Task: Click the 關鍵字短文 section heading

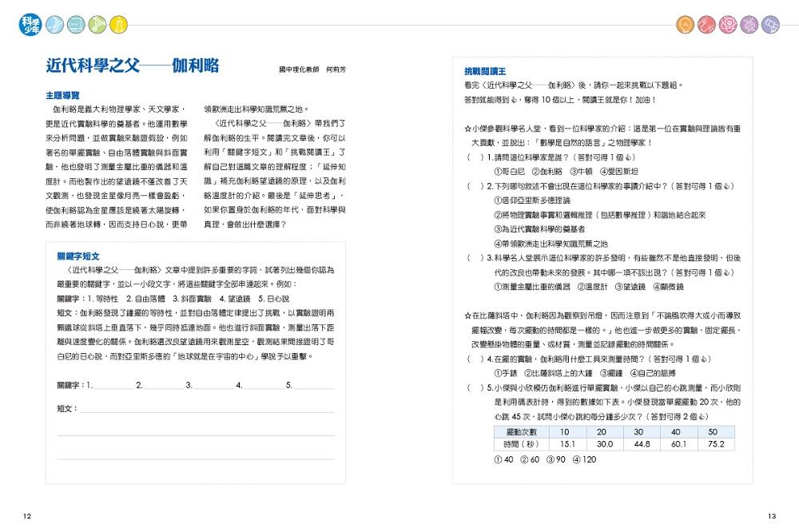Action: 78,256
